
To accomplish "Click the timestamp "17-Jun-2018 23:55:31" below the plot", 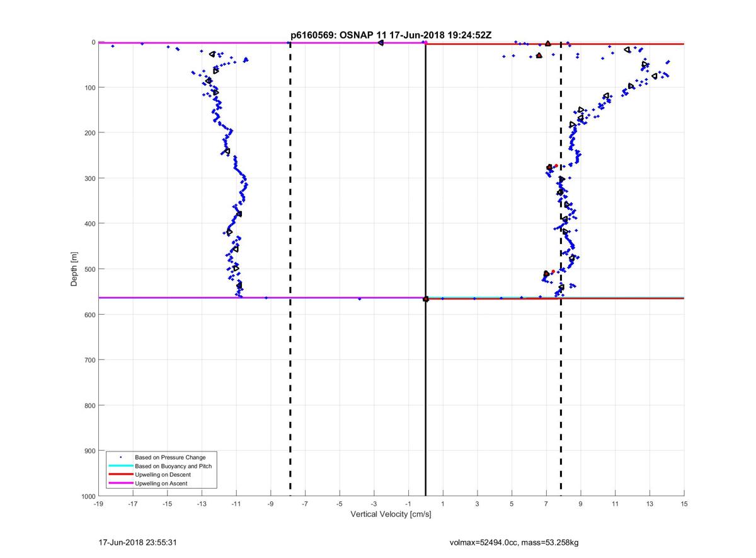I will point(136,542).
